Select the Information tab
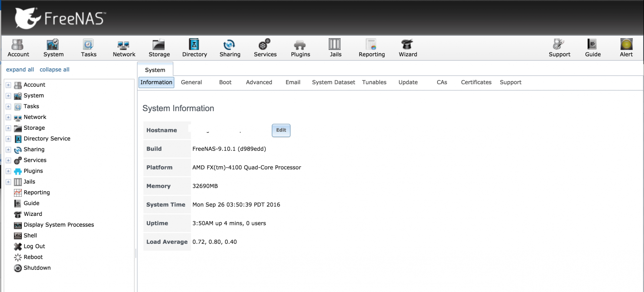The height and width of the screenshot is (292, 644). tap(156, 82)
